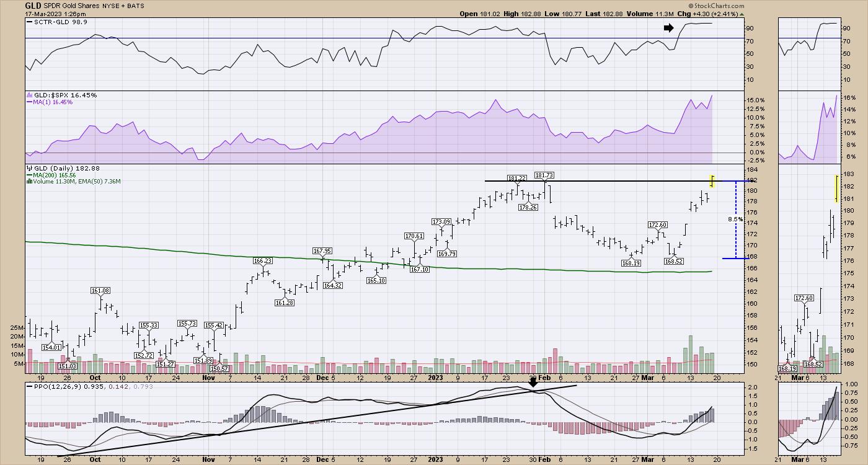
Task: Click the 8.5% measurement annotation
Action: point(735,219)
